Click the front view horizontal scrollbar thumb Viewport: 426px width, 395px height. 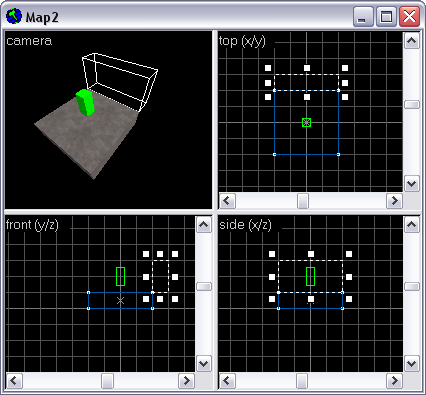(x=107, y=381)
